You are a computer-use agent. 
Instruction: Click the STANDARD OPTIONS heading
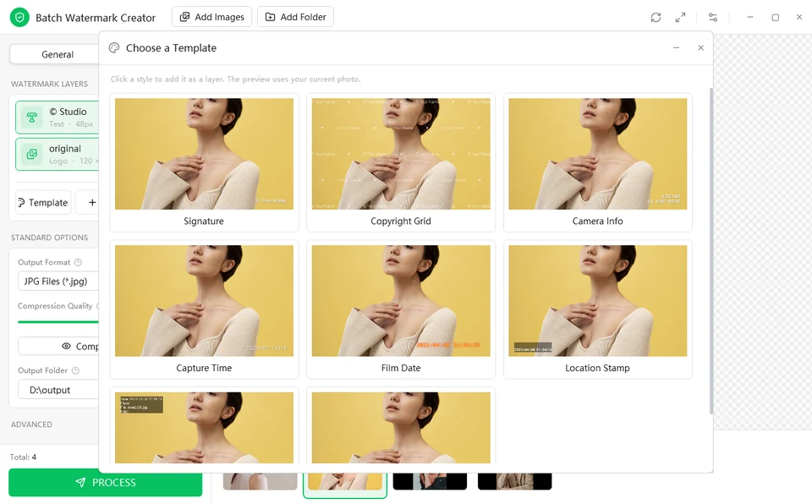(x=49, y=238)
